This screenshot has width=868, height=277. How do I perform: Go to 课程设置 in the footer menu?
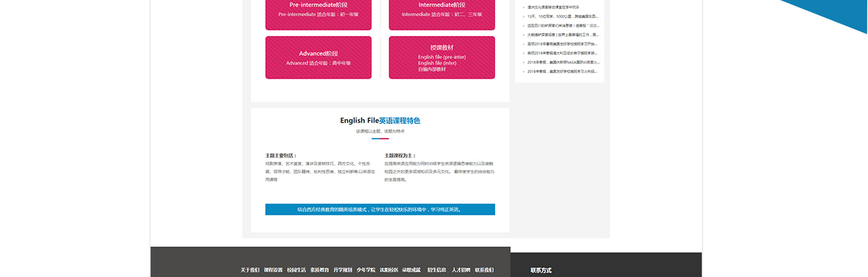[x=273, y=270]
